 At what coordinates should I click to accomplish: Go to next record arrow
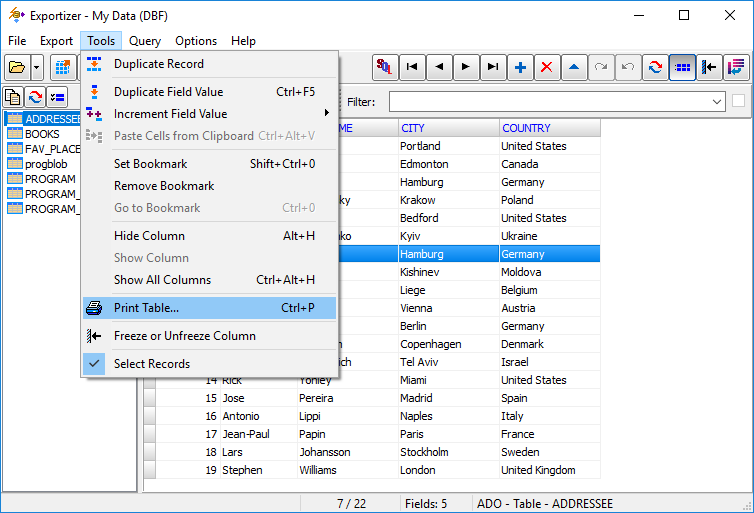pos(466,67)
